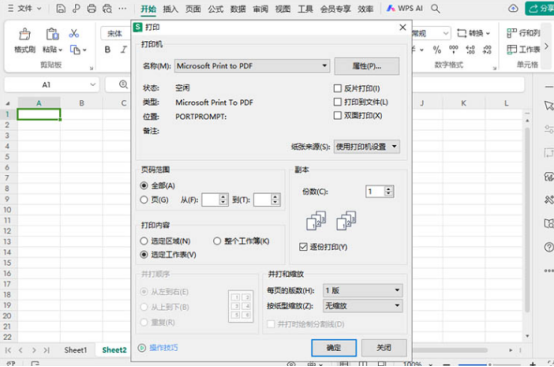Switch to the Formulas ribbon tab

coord(216,9)
